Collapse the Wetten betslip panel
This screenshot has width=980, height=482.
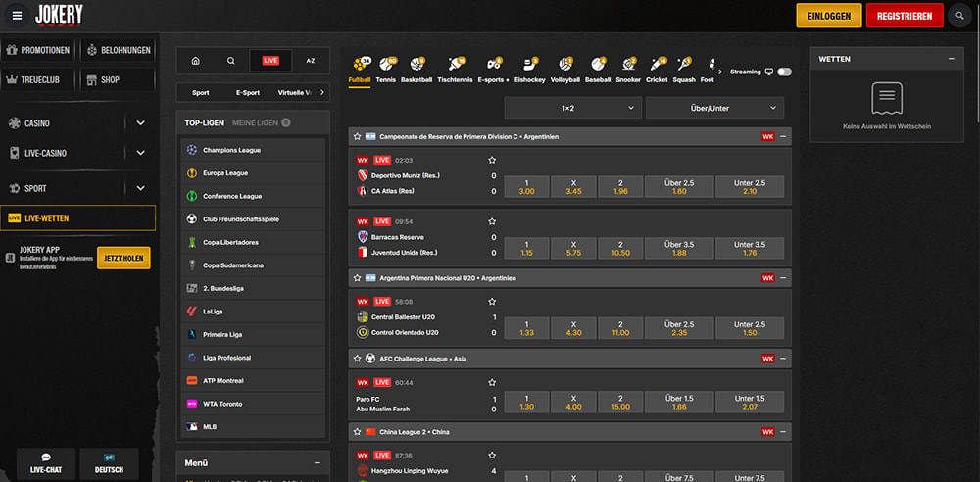(x=952, y=59)
